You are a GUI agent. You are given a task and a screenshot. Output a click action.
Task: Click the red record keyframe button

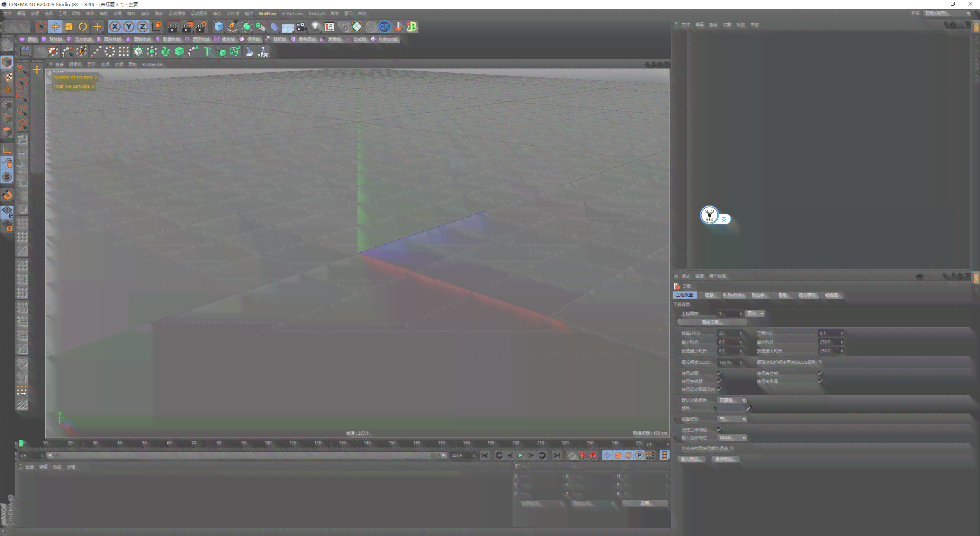(x=582, y=456)
